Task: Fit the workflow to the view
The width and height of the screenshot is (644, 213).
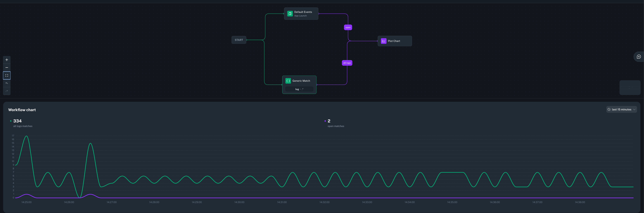Action: tap(7, 75)
